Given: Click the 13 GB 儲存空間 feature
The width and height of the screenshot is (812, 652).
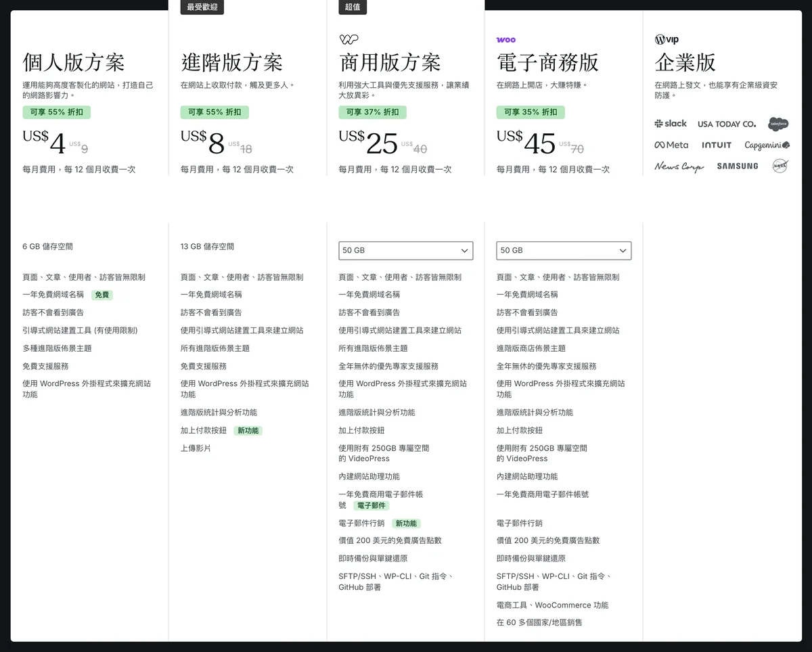Looking at the screenshot, I should click(207, 247).
